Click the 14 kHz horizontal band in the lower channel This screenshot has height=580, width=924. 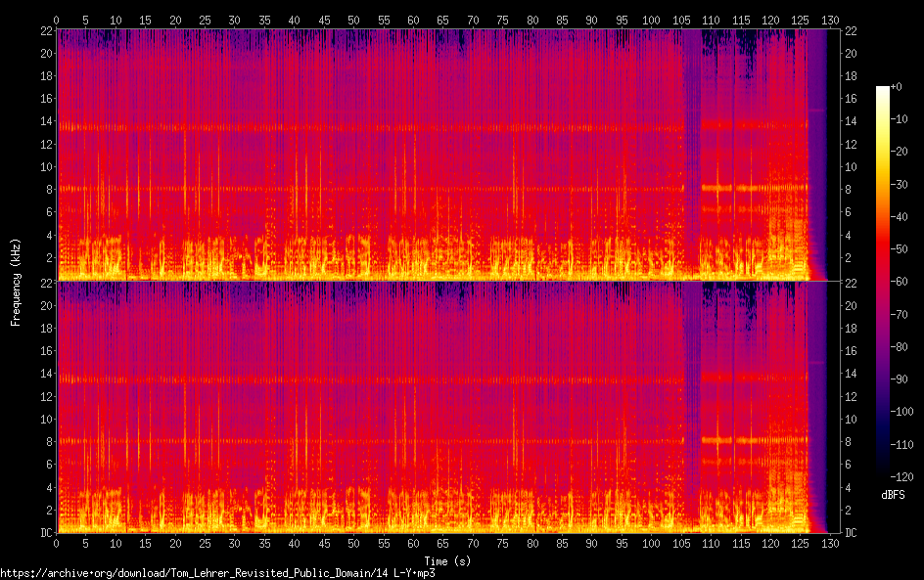[372, 379]
